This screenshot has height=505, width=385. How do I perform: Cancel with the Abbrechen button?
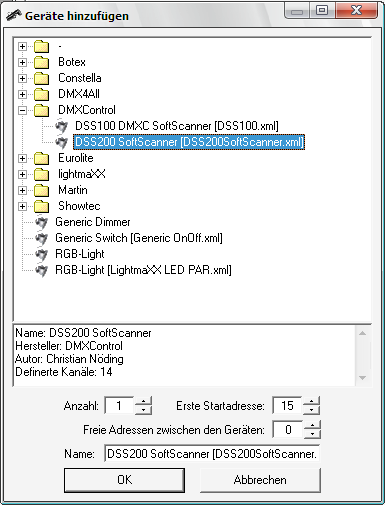pos(260,480)
